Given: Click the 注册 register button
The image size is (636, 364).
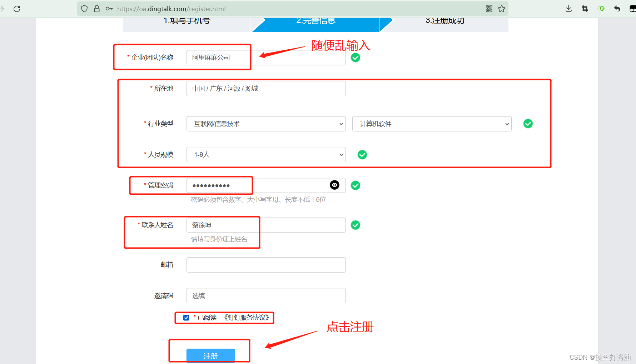Looking at the screenshot, I should [x=211, y=356].
